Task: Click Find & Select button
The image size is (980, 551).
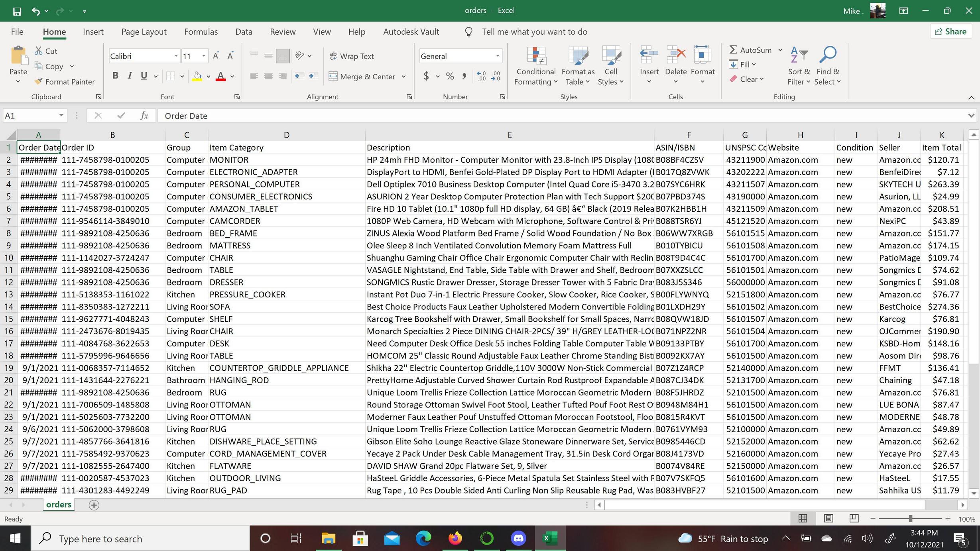Action: tap(828, 66)
